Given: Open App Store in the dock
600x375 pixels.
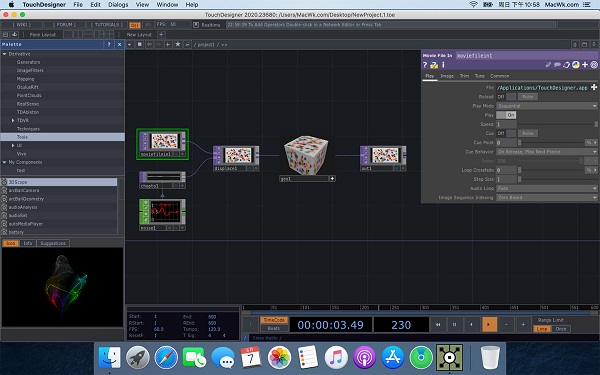Looking at the screenshot, I should click(393, 357).
